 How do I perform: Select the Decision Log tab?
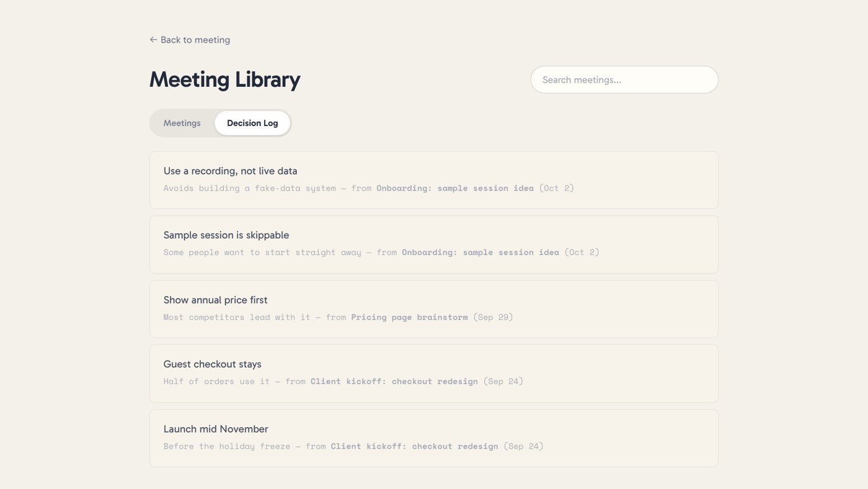252,123
